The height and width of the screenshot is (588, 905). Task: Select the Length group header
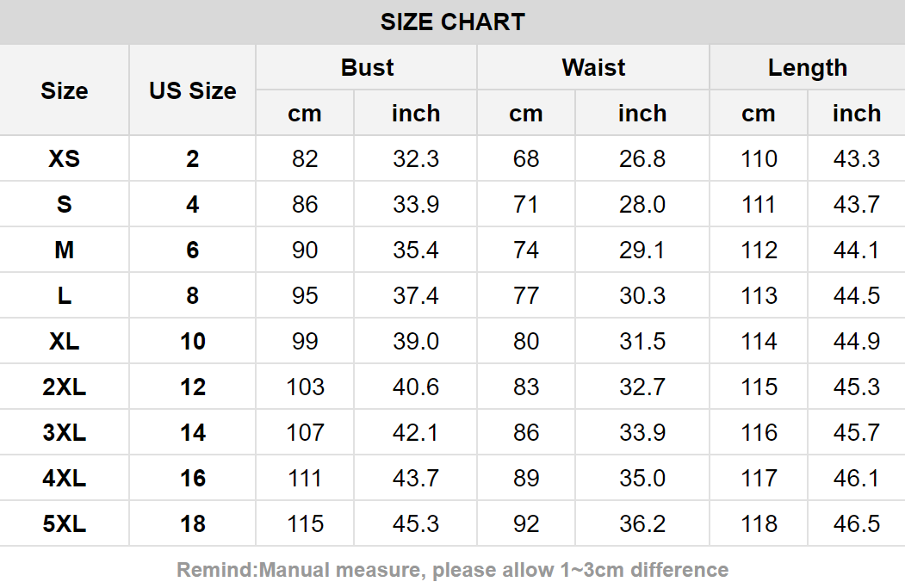[807, 68]
